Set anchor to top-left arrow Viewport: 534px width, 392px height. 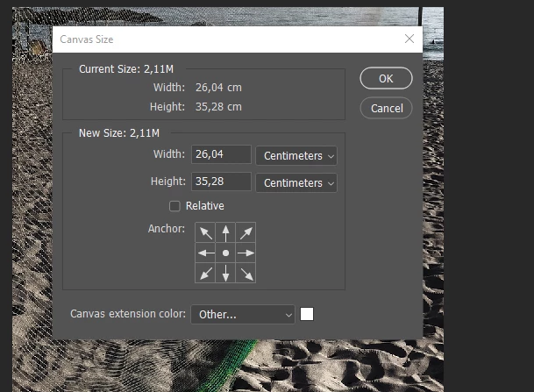pos(205,232)
